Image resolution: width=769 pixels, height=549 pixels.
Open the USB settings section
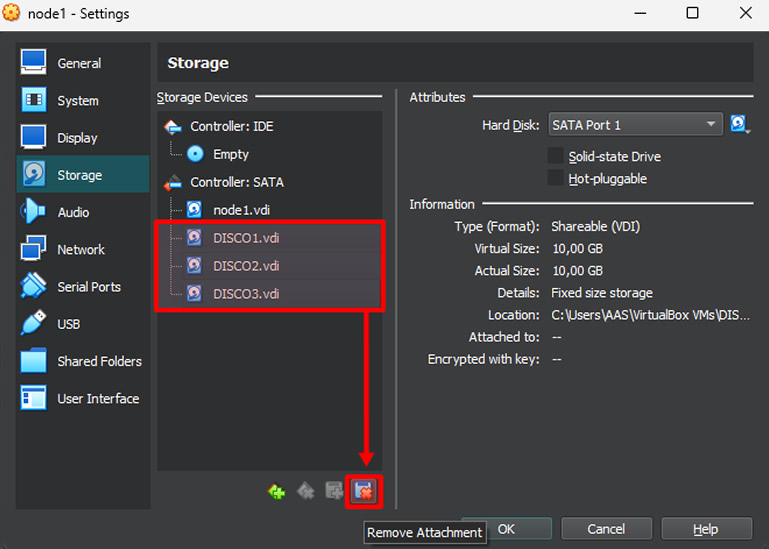pyautogui.click(x=83, y=324)
